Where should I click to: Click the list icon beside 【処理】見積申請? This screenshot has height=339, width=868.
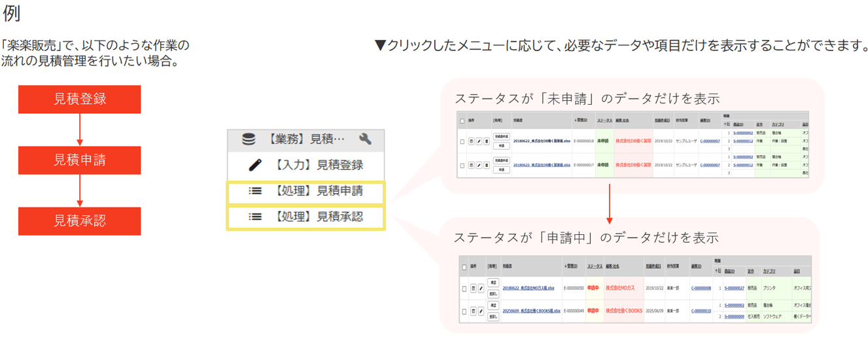[255, 191]
